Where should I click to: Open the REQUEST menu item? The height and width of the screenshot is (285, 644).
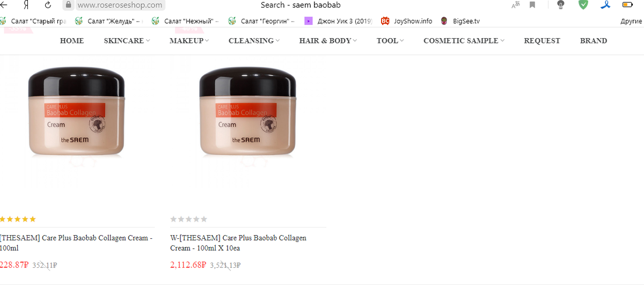pos(542,40)
